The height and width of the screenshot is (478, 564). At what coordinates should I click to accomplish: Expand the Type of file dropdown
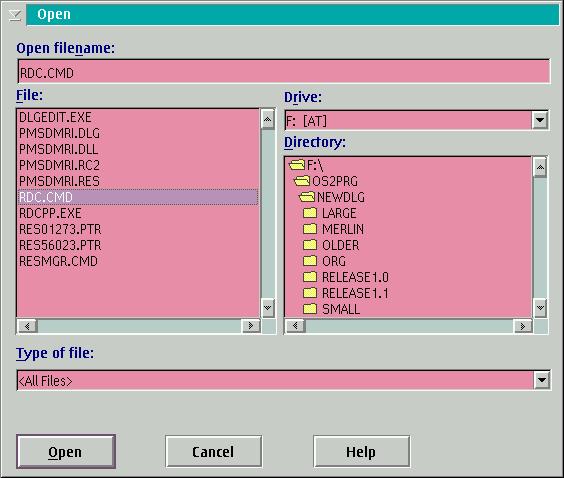click(x=541, y=380)
